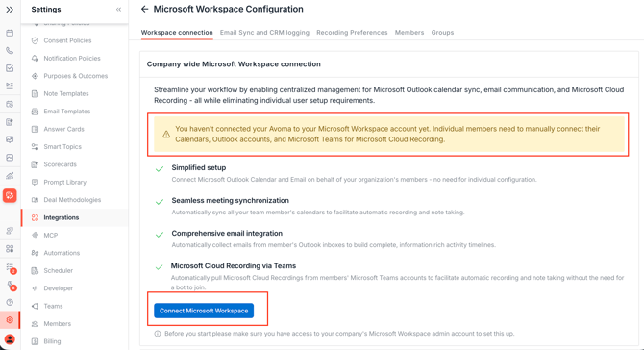Viewport: 644px width, 350px height.
Task: Expand the left navigation rail
Action: tap(10, 9)
